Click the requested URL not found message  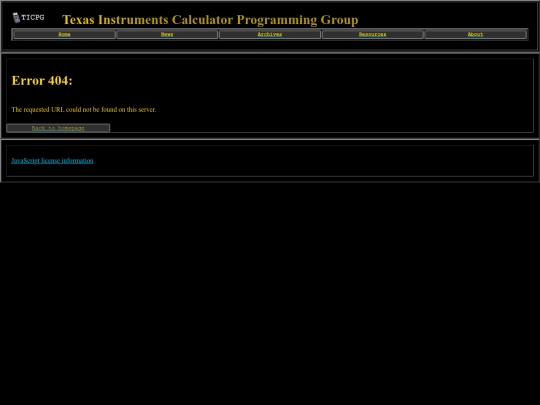coord(84,110)
